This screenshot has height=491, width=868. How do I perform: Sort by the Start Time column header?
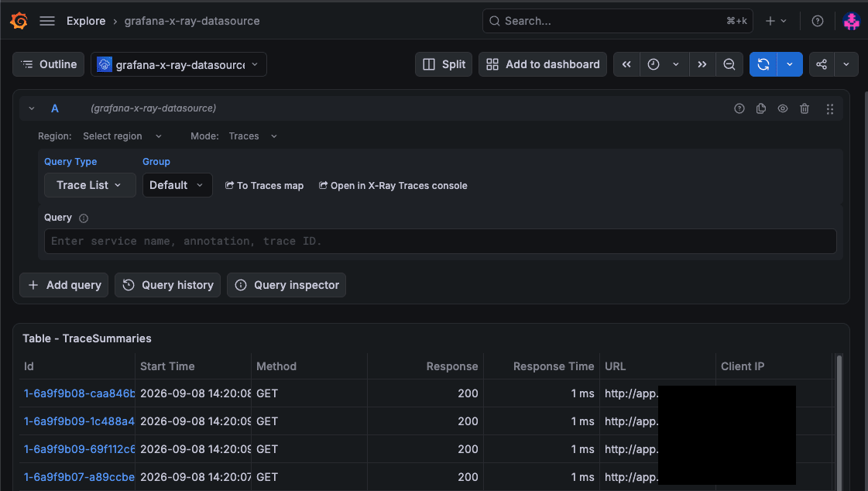(x=167, y=366)
